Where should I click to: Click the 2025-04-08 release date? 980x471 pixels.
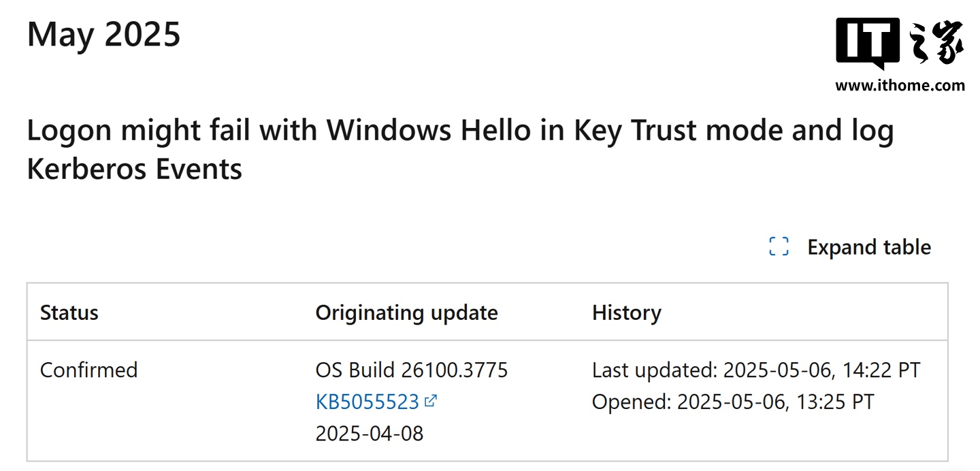click(x=370, y=433)
